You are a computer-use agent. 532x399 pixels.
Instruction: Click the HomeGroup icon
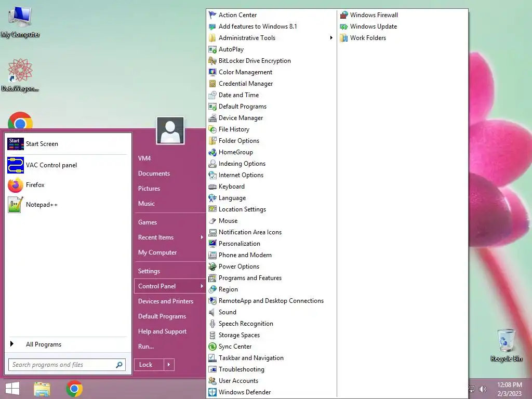tap(212, 152)
